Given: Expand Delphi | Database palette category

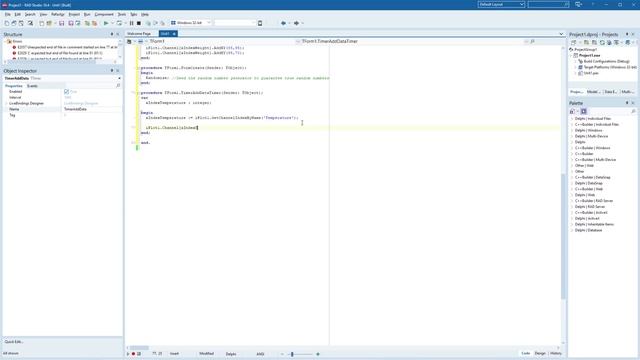Looking at the screenshot, I should [x=572, y=230].
